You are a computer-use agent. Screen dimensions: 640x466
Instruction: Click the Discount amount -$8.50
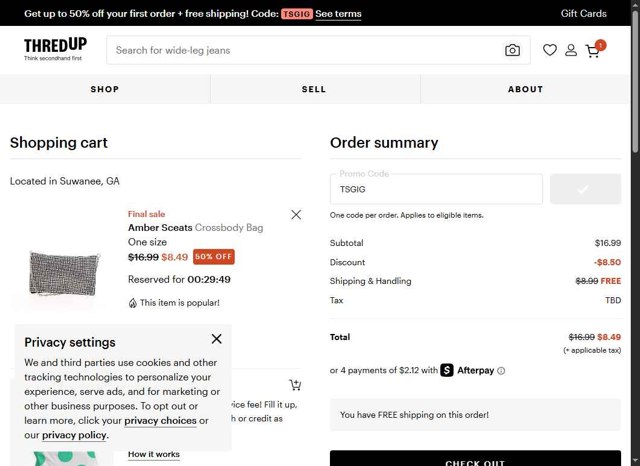click(x=607, y=262)
